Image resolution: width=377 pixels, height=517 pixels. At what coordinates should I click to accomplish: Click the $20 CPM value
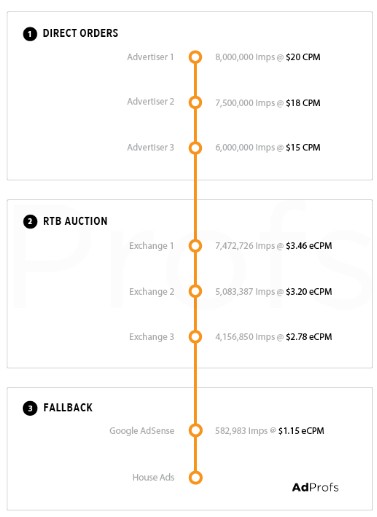(303, 57)
